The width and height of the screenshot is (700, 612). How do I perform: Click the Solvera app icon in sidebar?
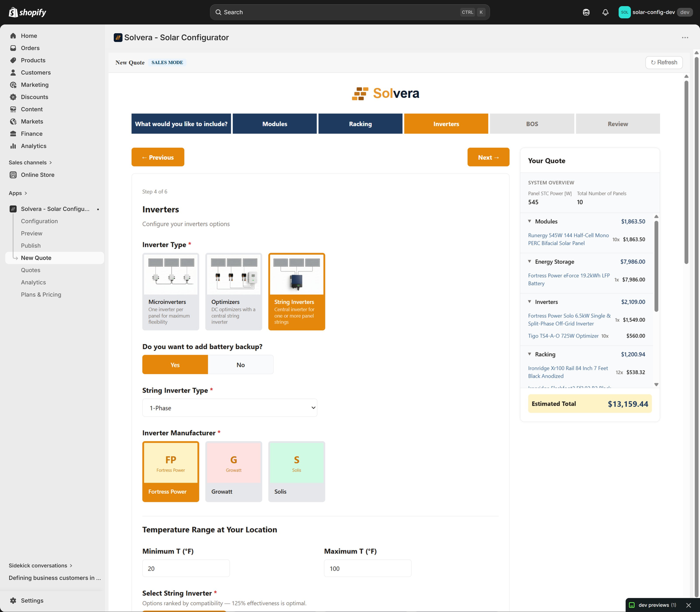click(13, 209)
